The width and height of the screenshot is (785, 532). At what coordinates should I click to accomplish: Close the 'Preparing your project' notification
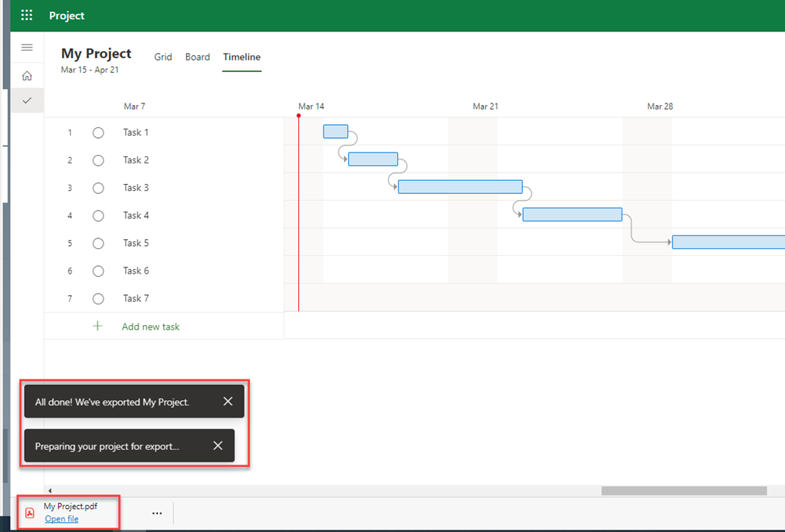point(218,446)
